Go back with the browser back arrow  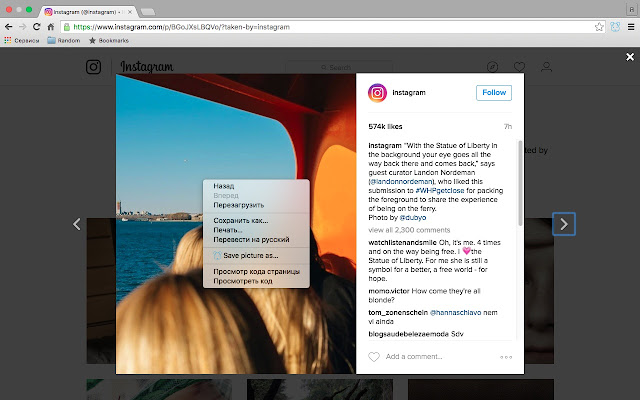[x=9, y=27]
